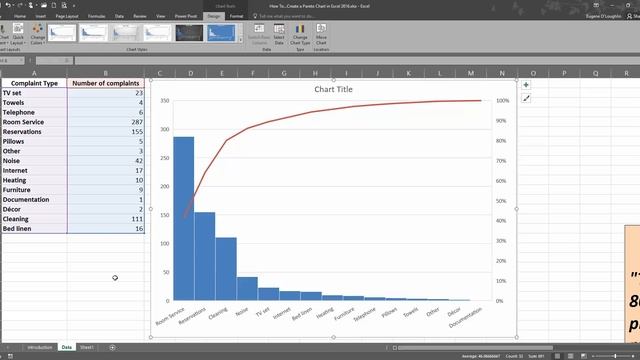Click the Ribbon Display Options icon
The height and width of the screenshot is (360, 640).
point(596,5)
